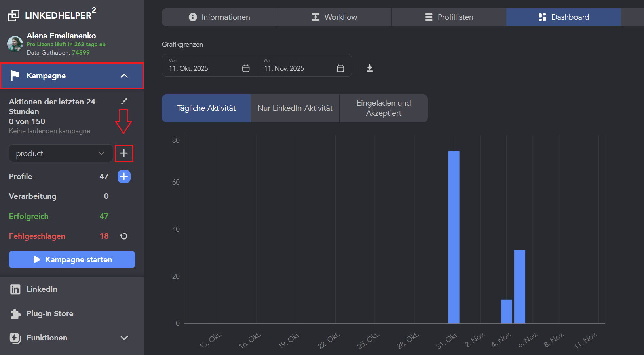Click the user profile avatar
644x355 pixels.
click(x=15, y=44)
